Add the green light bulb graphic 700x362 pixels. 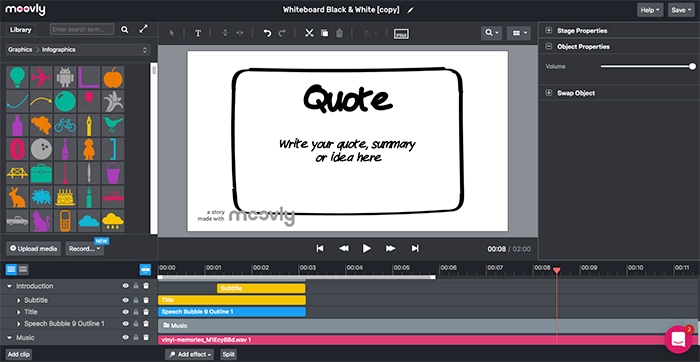click(17, 77)
